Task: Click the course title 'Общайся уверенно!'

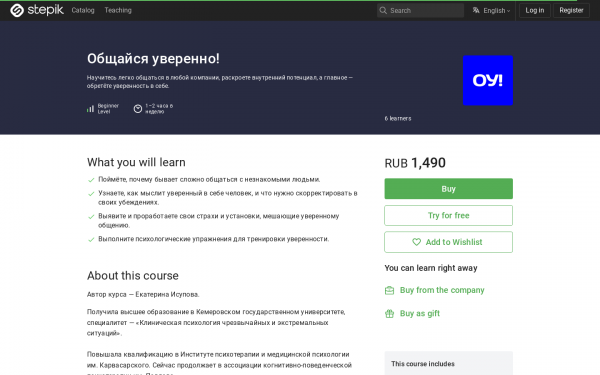Action: pyautogui.click(x=153, y=59)
